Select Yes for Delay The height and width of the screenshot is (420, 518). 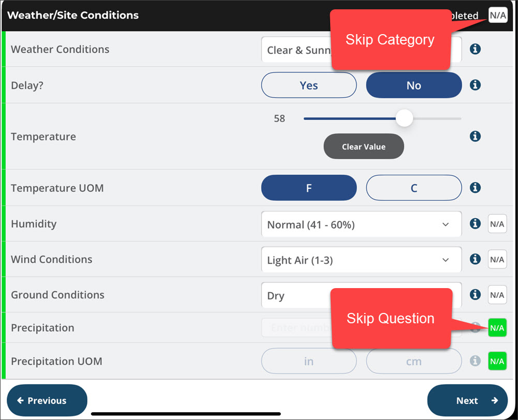[309, 85]
